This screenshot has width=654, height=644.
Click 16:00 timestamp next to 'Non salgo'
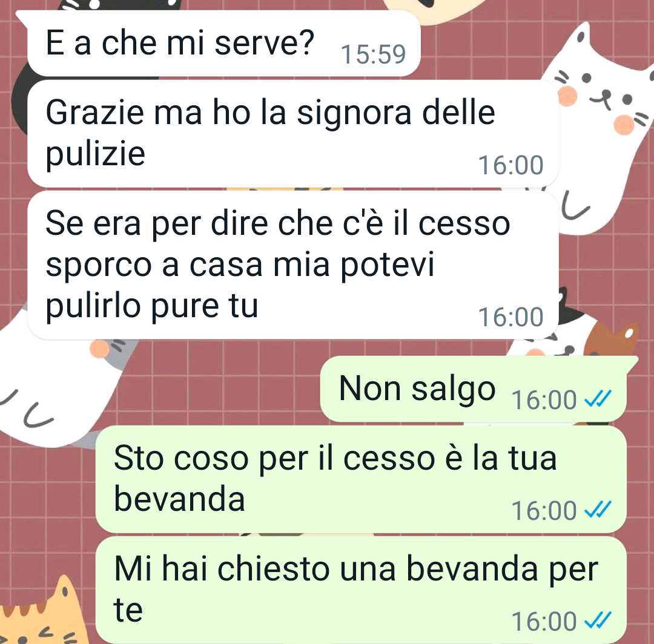544,399
